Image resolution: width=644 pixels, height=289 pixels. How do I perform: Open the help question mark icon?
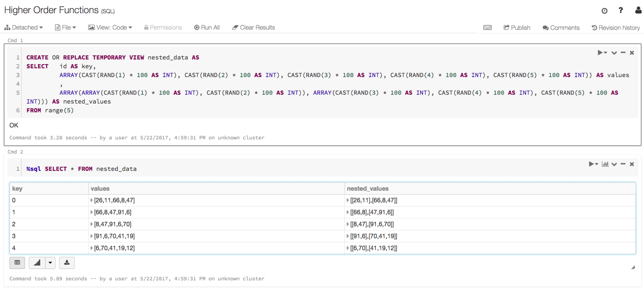coord(620,10)
